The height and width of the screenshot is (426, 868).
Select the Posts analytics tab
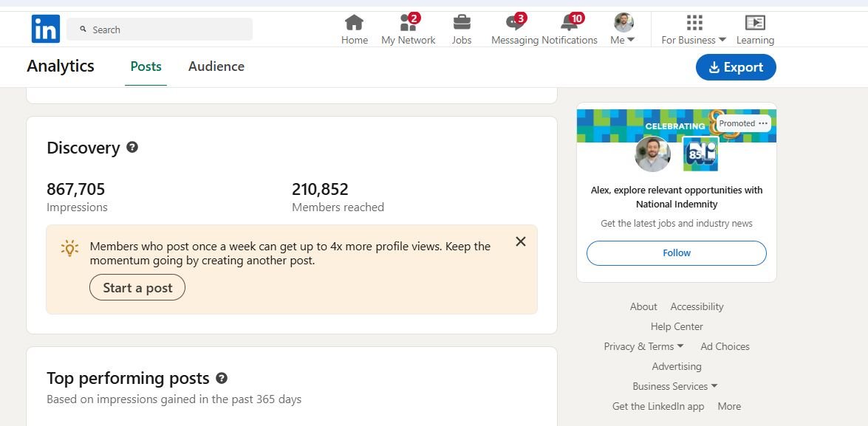click(146, 66)
